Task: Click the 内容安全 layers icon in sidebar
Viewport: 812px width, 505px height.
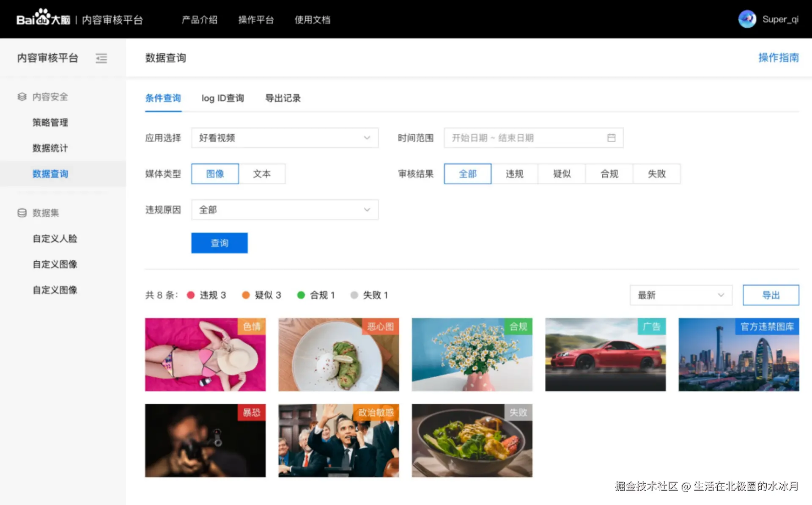Action: pyautogui.click(x=22, y=97)
